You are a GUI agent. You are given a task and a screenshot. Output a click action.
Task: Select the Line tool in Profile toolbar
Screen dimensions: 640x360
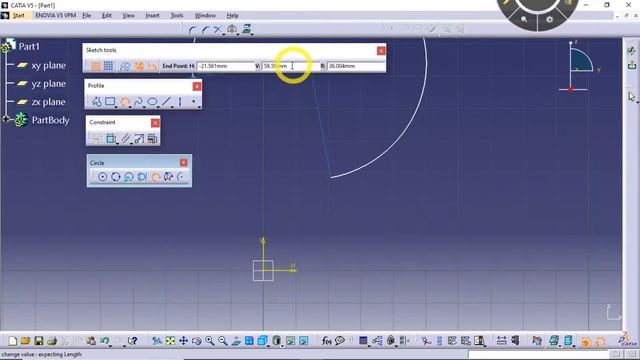(x=166, y=102)
